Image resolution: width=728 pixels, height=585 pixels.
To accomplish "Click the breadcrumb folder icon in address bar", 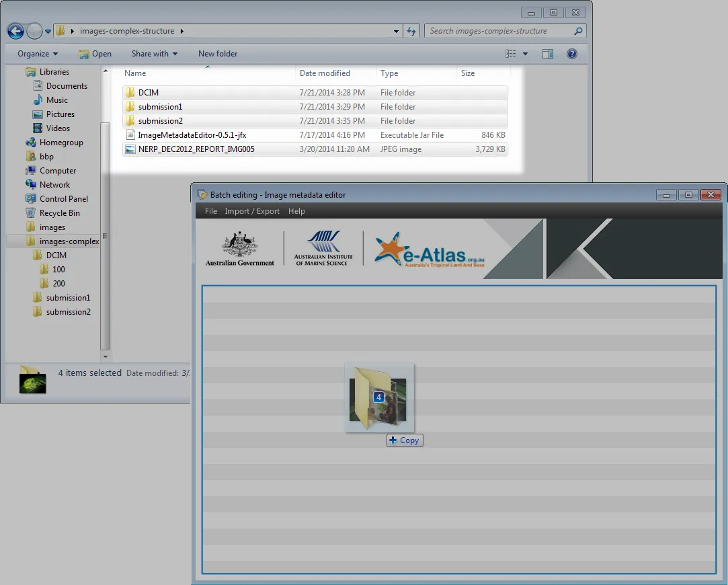I will pos(60,31).
